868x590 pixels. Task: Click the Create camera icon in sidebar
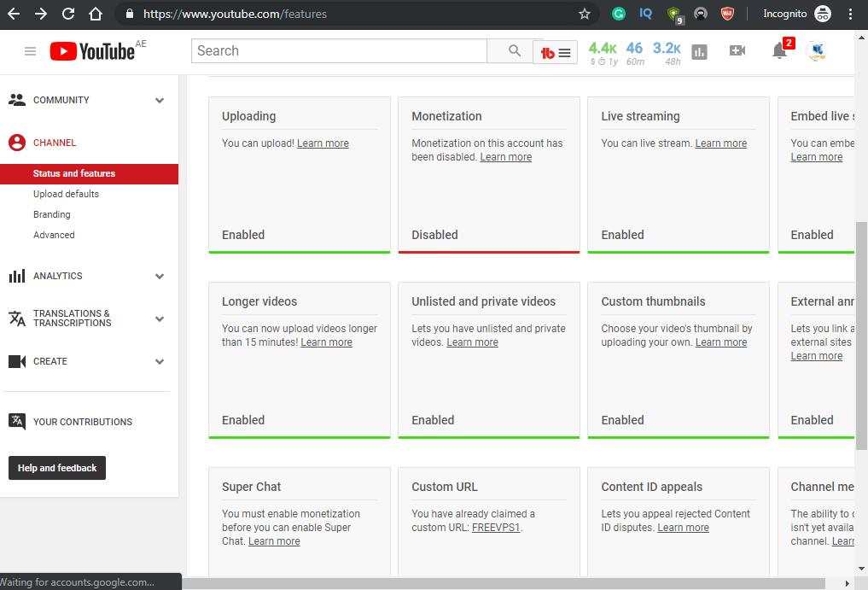[17, 361]
